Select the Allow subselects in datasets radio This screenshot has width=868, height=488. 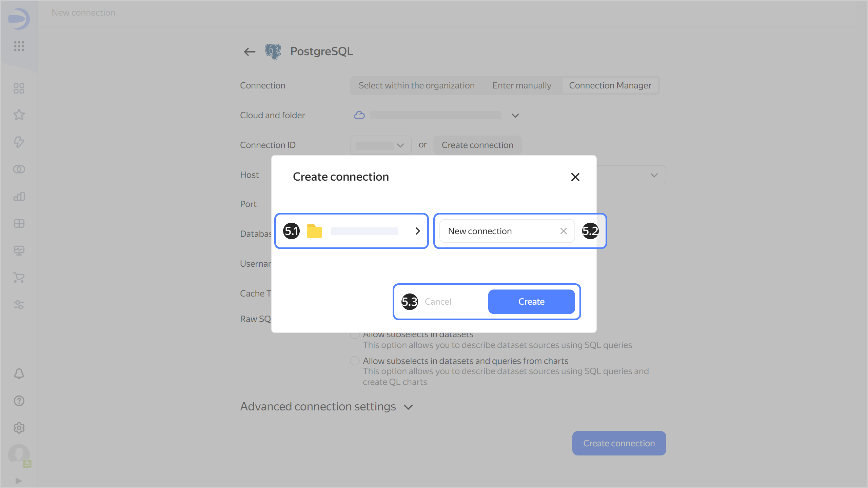[x=355, y=335]
